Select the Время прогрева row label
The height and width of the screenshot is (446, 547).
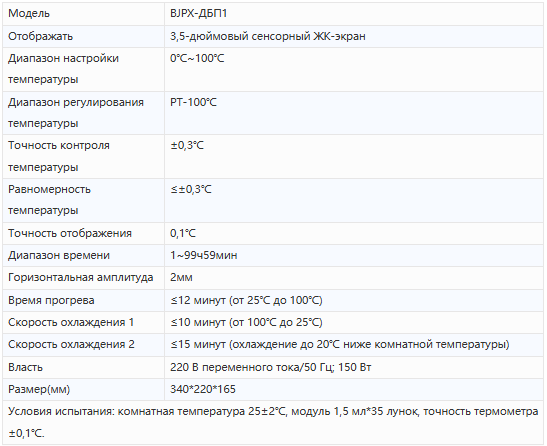coord(51,300)
